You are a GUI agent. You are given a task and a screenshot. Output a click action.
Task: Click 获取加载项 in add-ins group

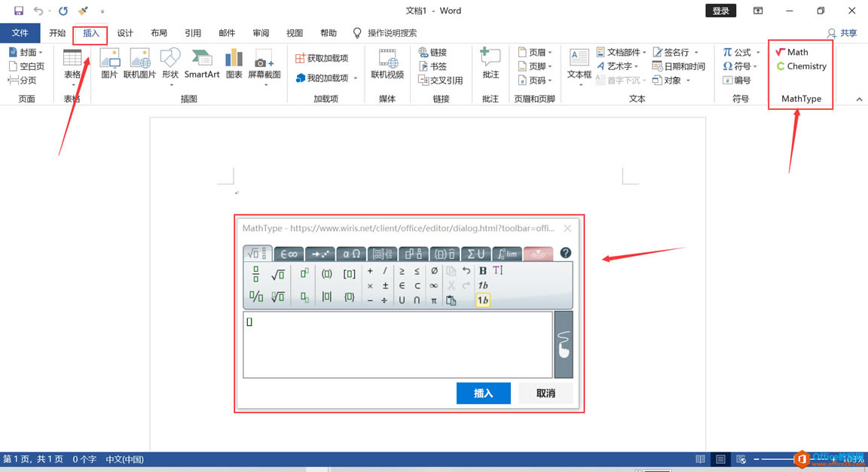(322, 58)
